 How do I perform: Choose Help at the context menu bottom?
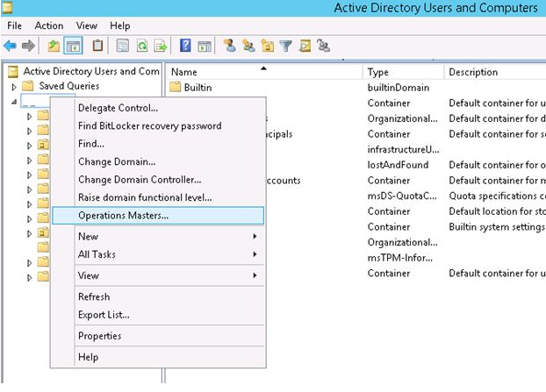pyautogui.click(x=158, y=357)
